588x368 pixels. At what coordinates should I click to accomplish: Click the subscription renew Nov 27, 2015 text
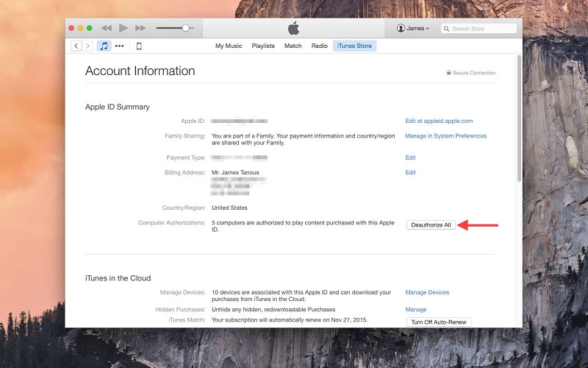[290, 320]
